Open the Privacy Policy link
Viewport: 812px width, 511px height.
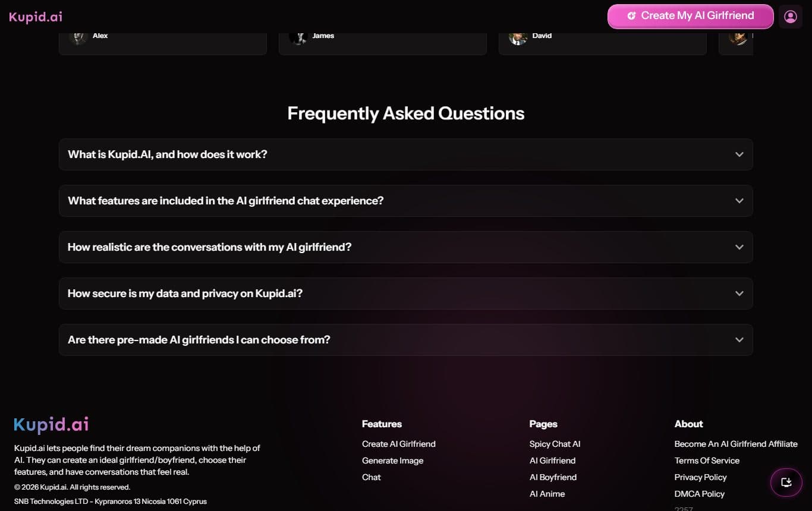(x=700, y=477)
